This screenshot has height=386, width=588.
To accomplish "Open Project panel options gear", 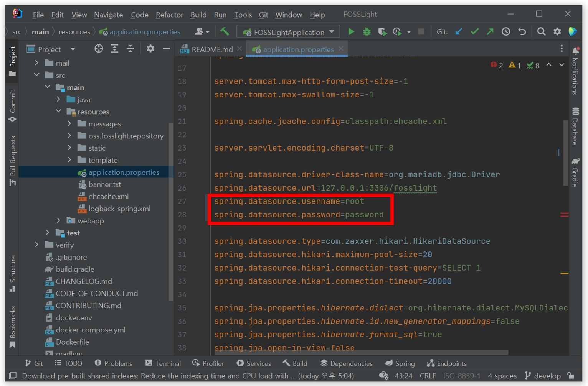I will (150, 49).
